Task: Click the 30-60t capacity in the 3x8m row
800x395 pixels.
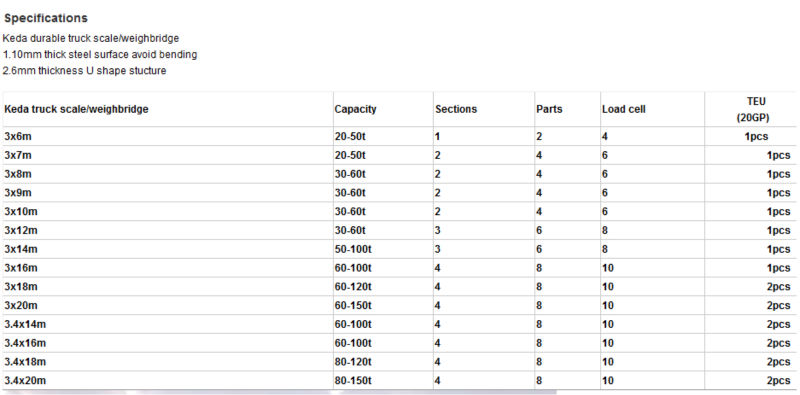Action: coord(350,174)
